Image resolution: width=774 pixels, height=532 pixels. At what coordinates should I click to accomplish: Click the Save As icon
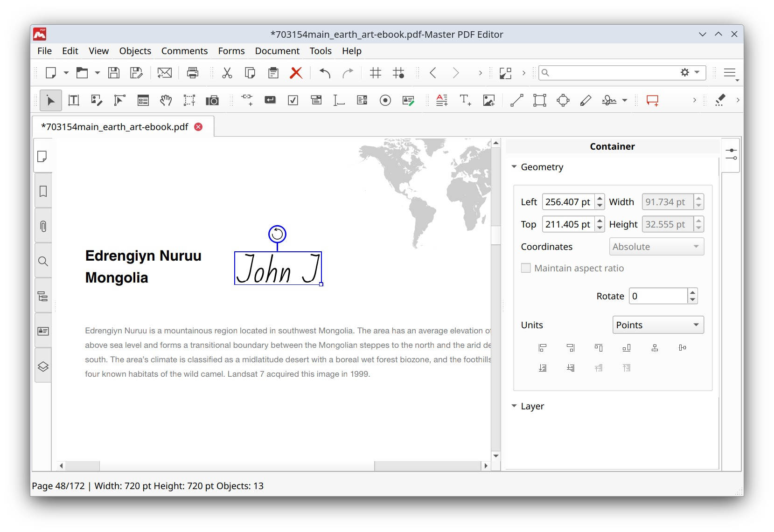136,73
